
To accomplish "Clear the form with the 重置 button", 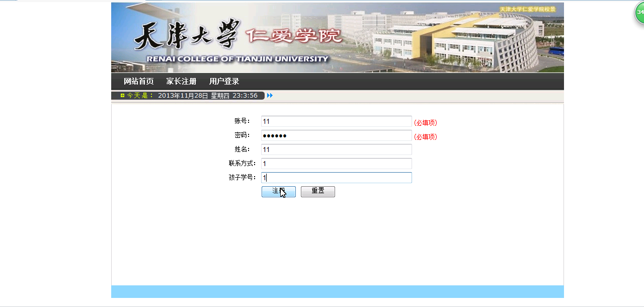I will point(318,192).
